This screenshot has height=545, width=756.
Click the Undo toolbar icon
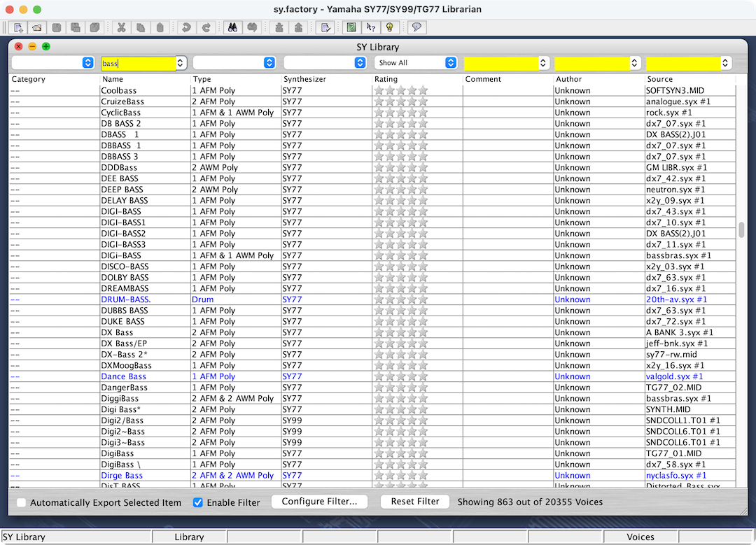187,27
